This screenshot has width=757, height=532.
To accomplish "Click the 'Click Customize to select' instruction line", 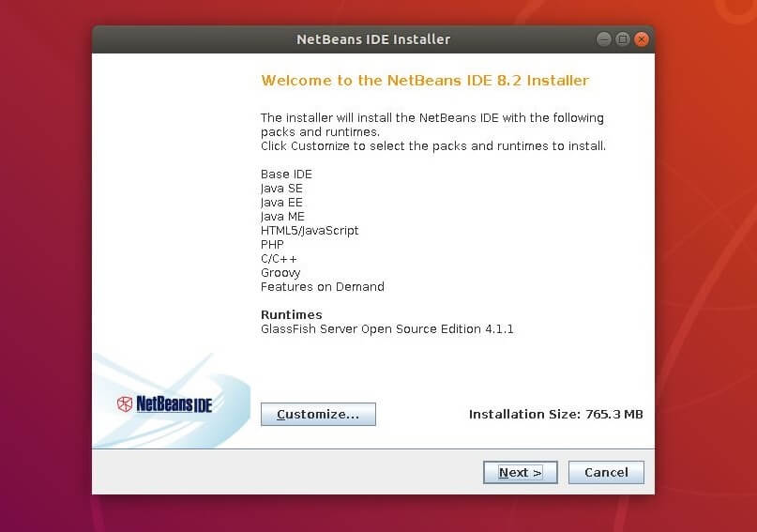I will [433, 145].
